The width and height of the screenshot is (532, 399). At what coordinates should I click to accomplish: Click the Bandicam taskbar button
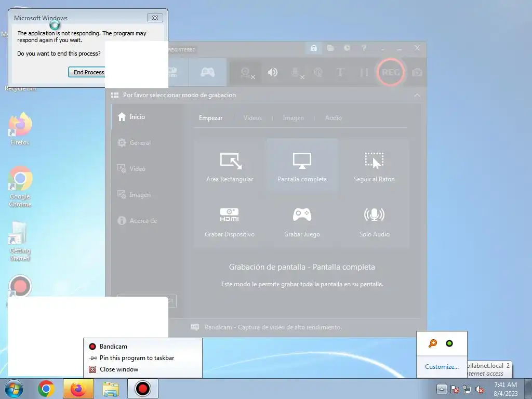click(142, 389)
